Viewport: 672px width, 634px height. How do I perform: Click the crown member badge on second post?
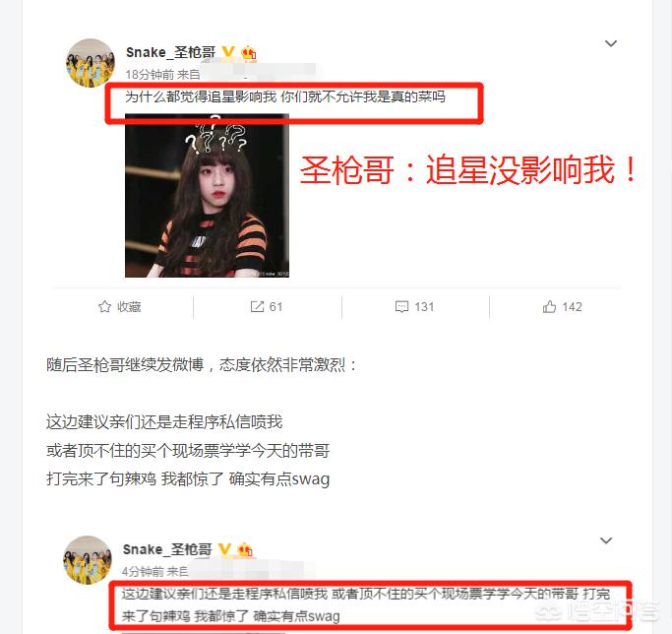245,549
